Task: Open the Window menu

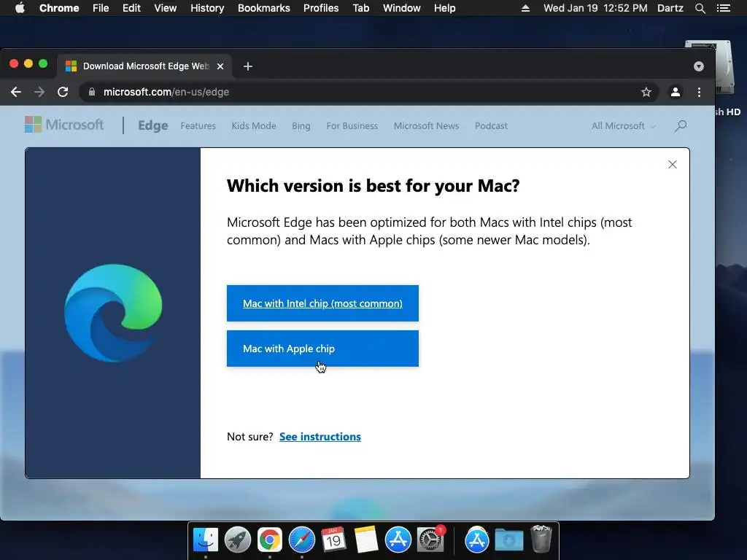Action: (x=402, y=8)
